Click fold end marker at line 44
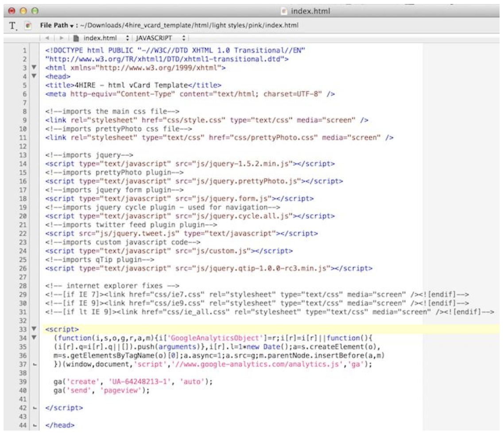The height and width of the screenshot is (435, 504). (x=34, y=426)
